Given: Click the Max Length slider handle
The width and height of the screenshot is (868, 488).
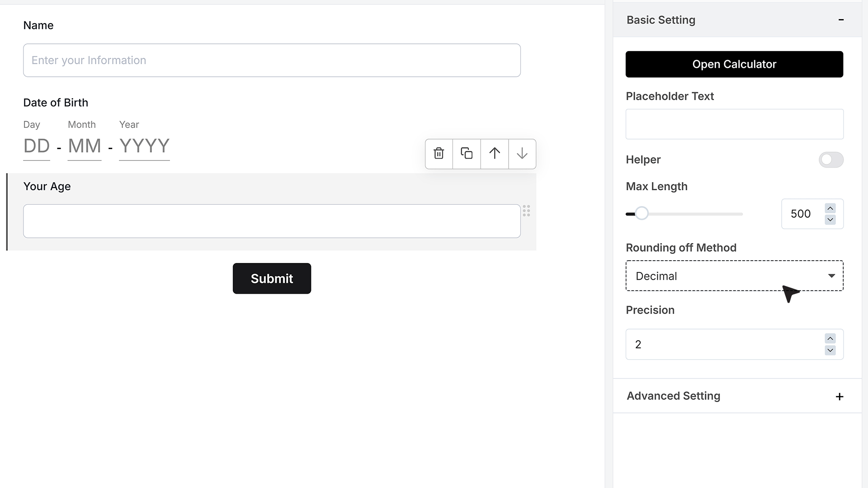Looking at the screenshot, I should coord(642,213).
